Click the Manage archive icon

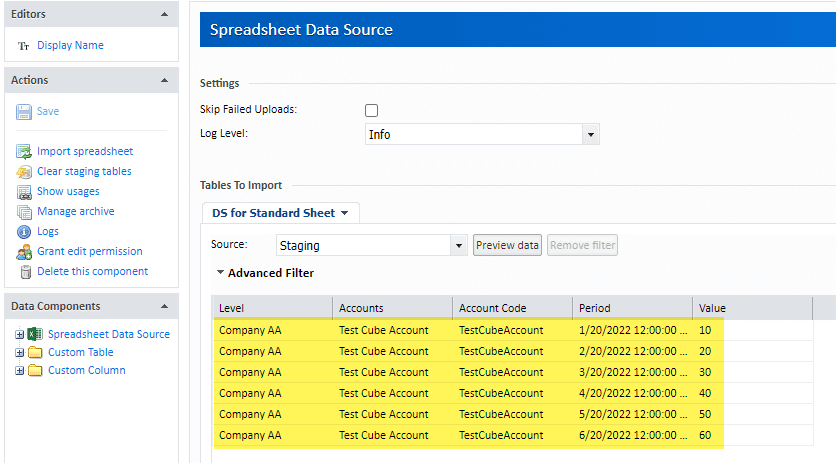24,212
